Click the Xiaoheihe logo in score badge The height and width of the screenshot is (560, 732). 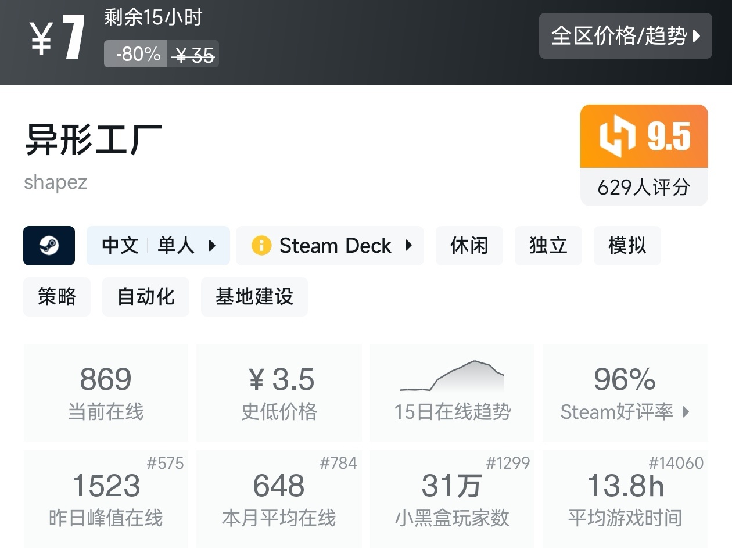point(617,137)
